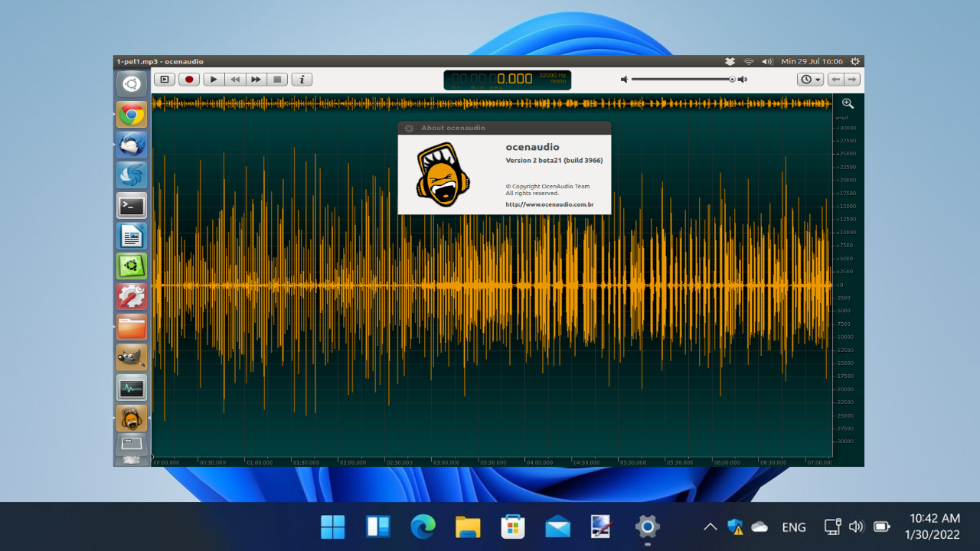The image size is (980, 551).
Task: Click the -30000 amplitude scale label
Action: pyautogui.click(x=846, y=442)
